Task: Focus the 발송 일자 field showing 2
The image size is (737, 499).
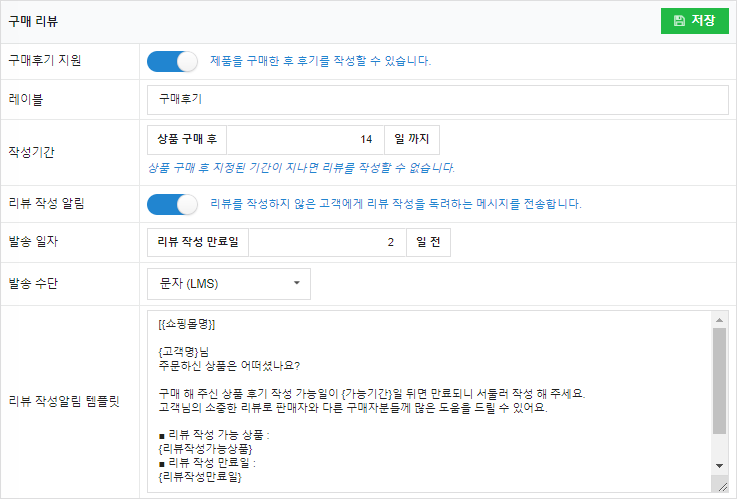Action: (x=326, y=242)
